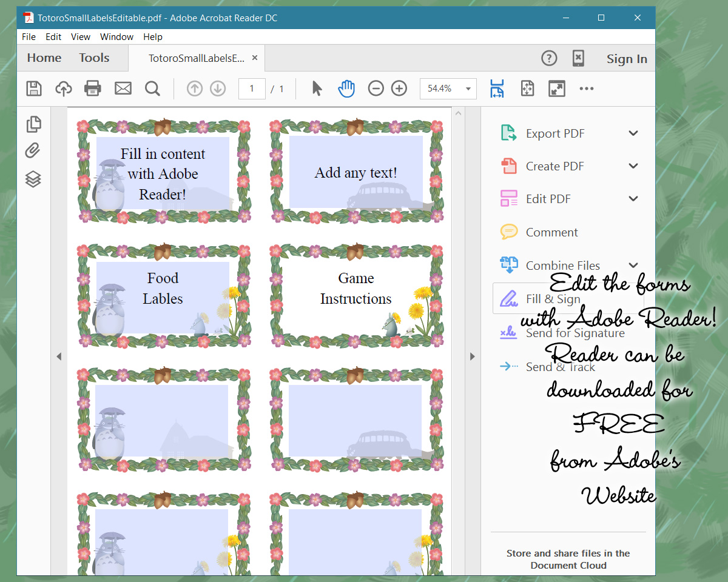The height and width of the screenshot is (582, 728).
Task: Open the more tools ellipsis
Action: pos(587,89)
